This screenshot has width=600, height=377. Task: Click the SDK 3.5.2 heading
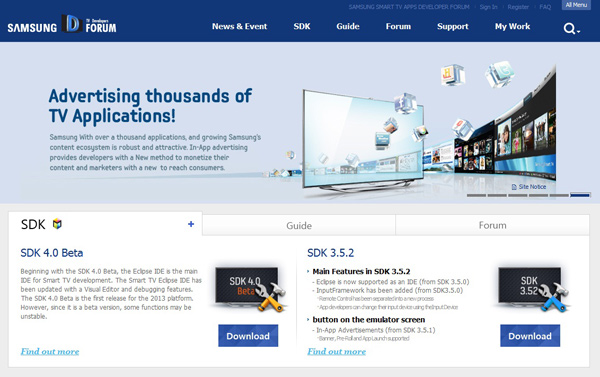pyautogui.click(x=331, y=253)
